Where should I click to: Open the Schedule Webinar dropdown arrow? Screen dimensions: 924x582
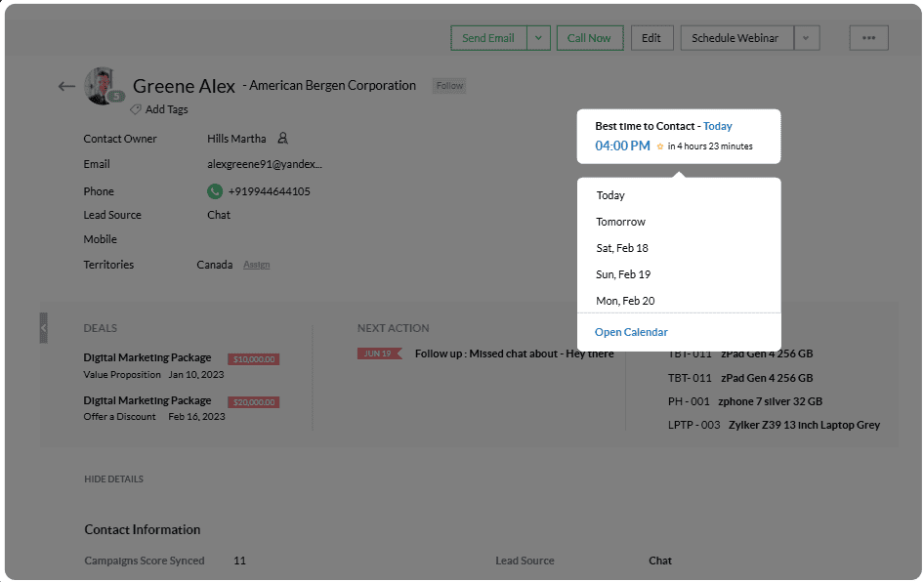click(805, 38)
